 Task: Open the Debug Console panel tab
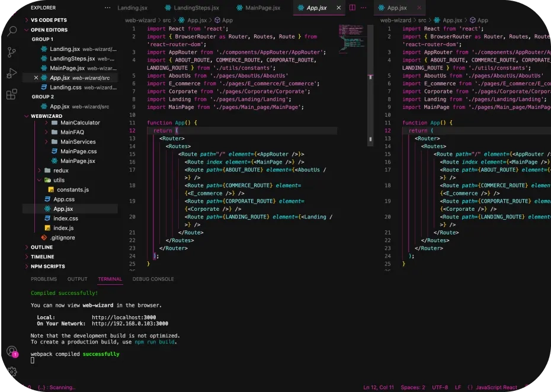click(153, 279)
